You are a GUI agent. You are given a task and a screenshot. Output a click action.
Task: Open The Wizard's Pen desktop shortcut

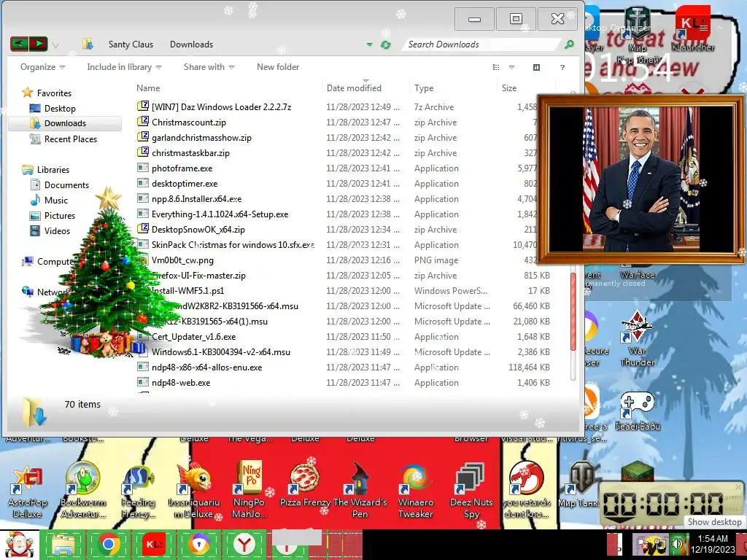click(360, 491)
